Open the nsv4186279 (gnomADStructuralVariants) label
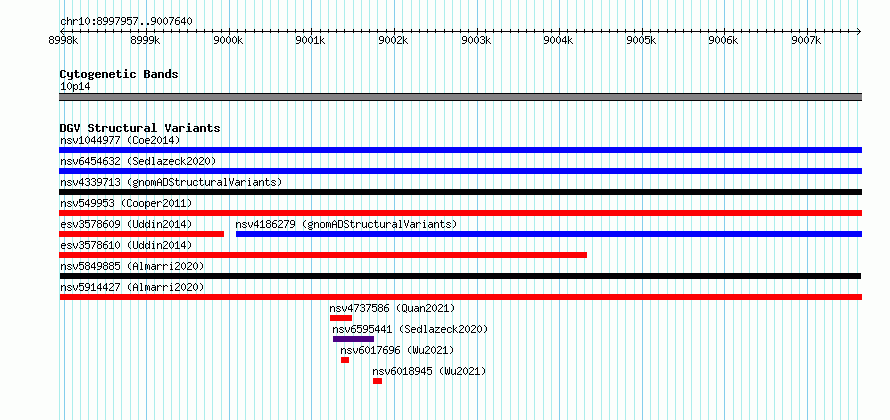Screen dimensions: 890x420 [x=346, y=224]
